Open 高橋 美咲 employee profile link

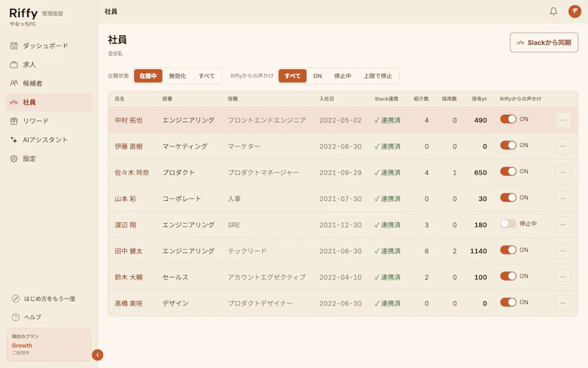129,303
